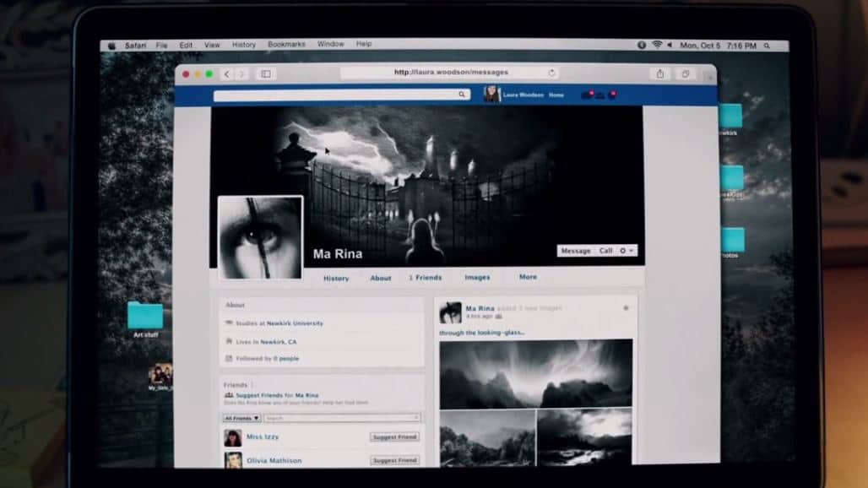Click the show tabs overview icon
This screenshot has width=868, height=488.
[686, 73]
